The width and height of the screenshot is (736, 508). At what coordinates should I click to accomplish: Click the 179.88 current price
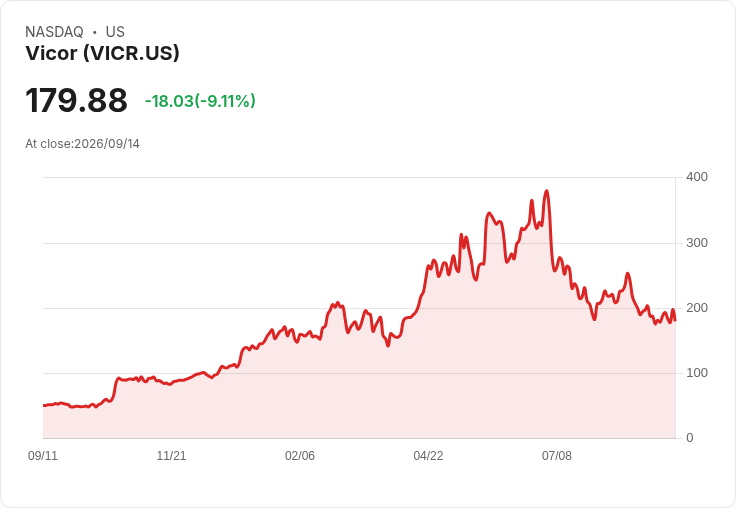(x=76, y=100)
